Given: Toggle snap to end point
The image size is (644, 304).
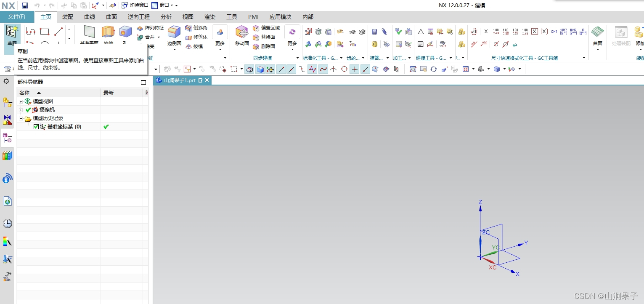Looking at the screenshot, I should (281, 69).
